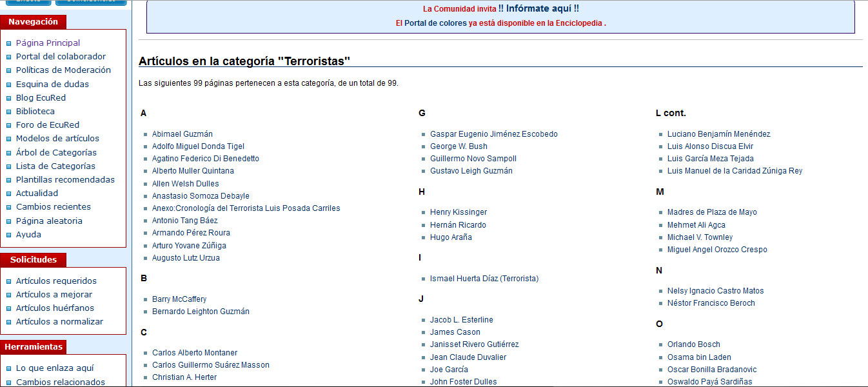Click La Comunidad invita banner text
This screenshot has height=387, width=868.
[460, 9]
